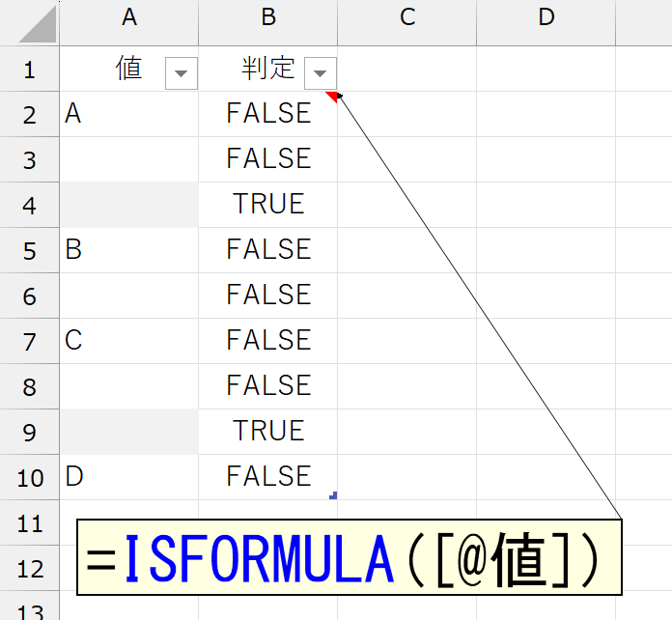
Task: Click the FALSE value in row 2
Action: click(268, 113)
